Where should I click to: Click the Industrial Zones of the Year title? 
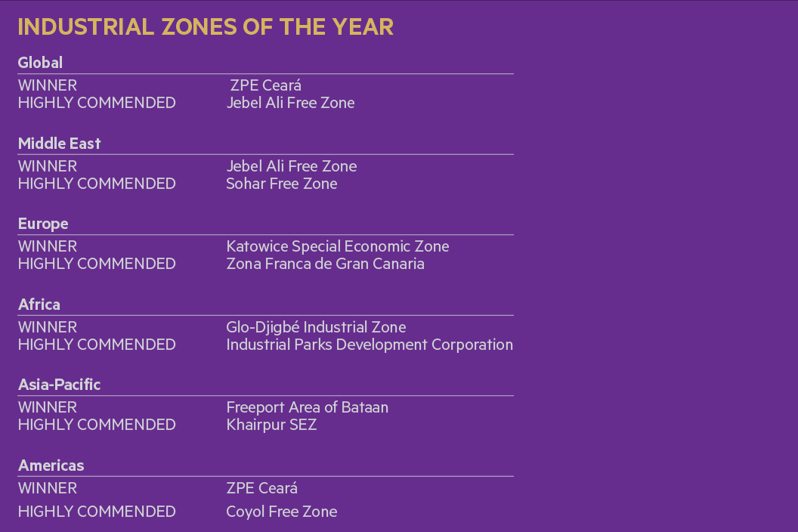pyautogui.click(x=206, y=27)
